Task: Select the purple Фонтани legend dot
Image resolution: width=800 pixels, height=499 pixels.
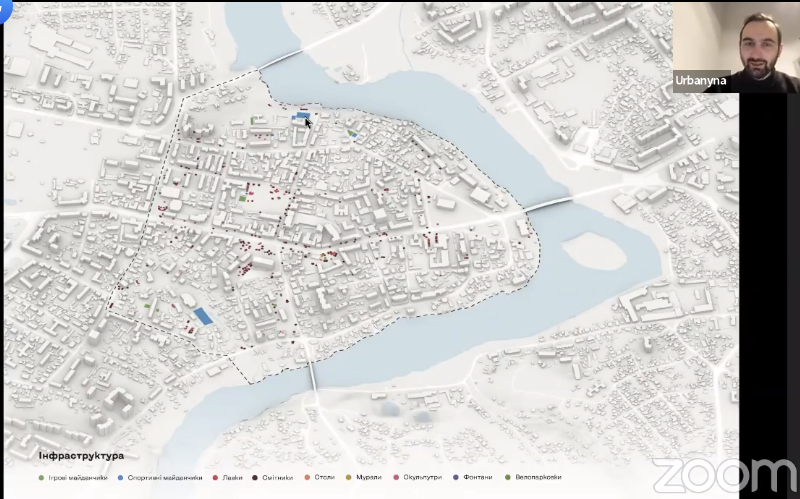Action: [456, 477]
